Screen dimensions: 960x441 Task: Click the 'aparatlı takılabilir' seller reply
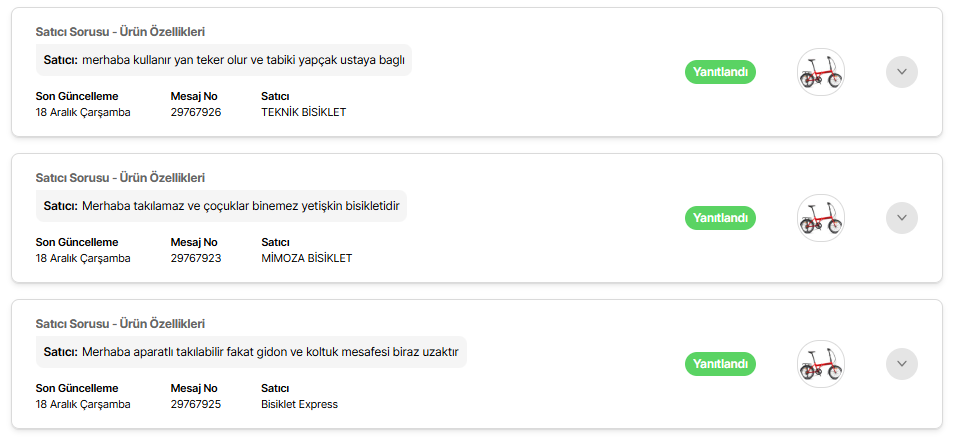[x=251, y=352]
